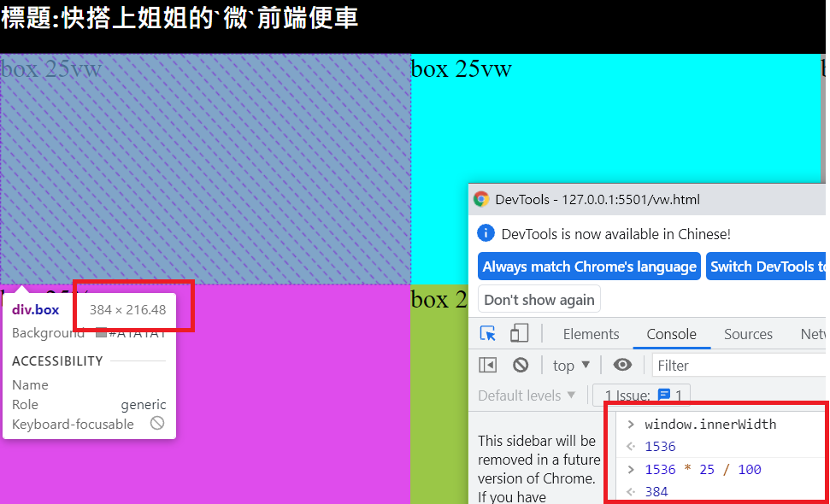Click the issue message icon
This screenshot has height=504, width=830.
pos(663,395)
